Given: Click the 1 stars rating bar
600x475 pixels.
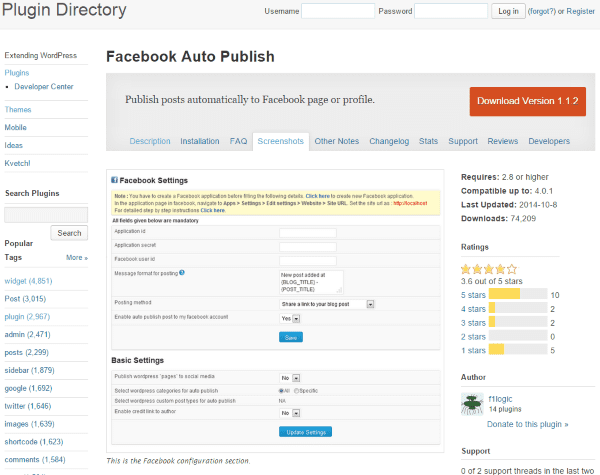Looking at the screenshot, I should [x=518, y=349].
